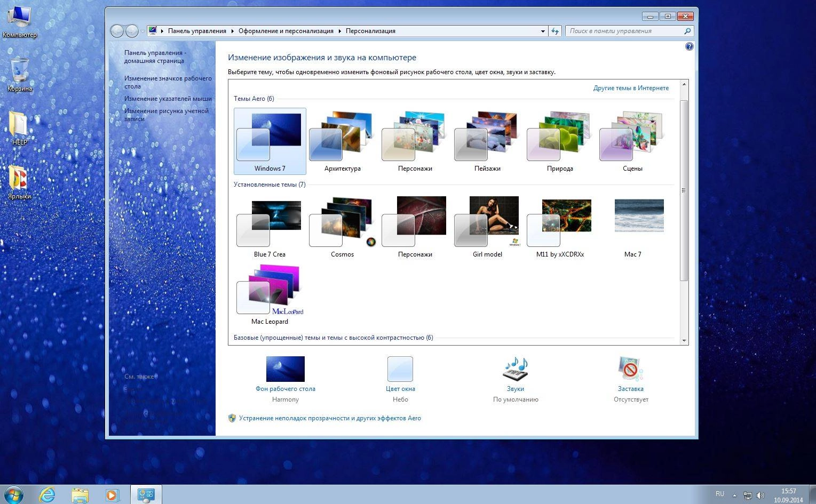Expand the arrow after Оформление и персонализация
Image resolution: width=816 pixels, height=504 pixels.
click(339, 31)
